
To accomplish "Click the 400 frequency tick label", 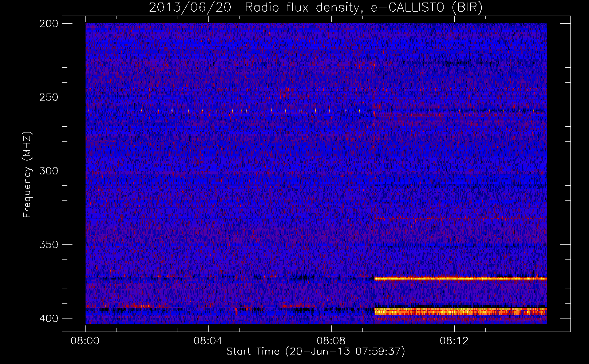I will 48,318.
